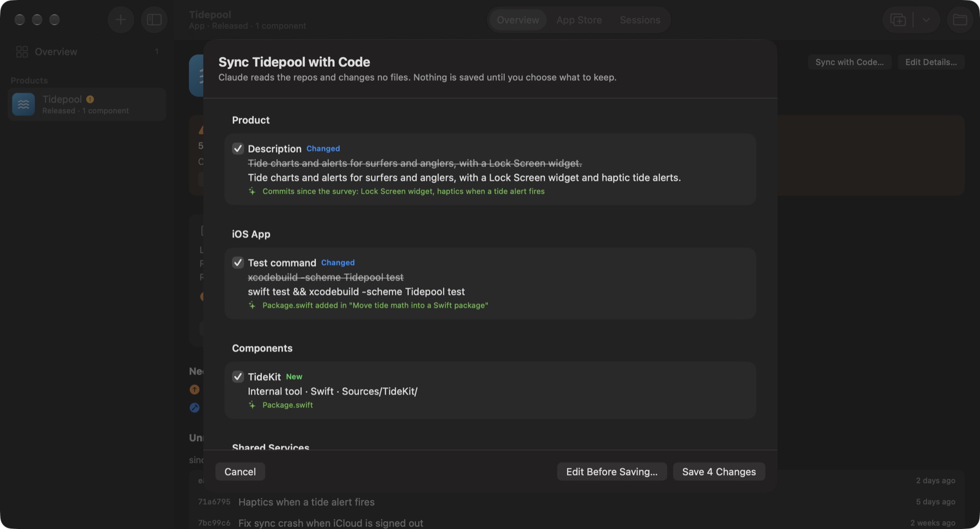Switch to the Overview tab
980x529 pixels.
(518, 20)
